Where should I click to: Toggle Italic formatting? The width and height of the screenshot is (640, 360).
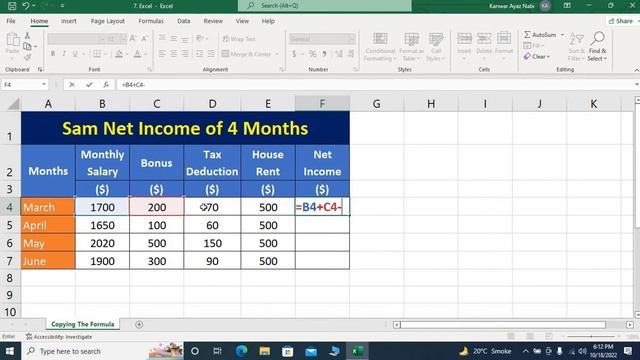64,54
